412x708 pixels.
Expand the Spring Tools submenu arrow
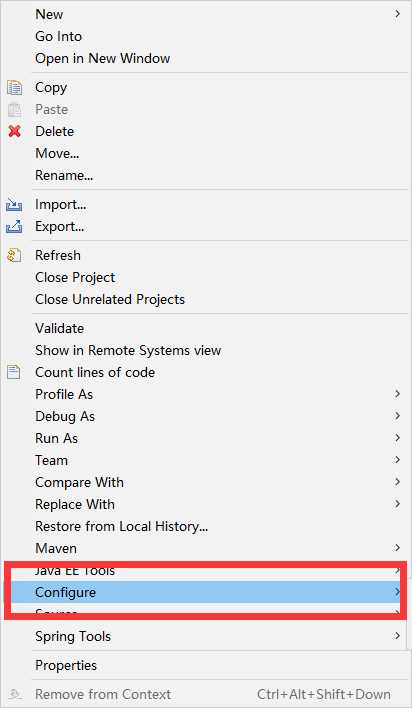click(397, 636)
